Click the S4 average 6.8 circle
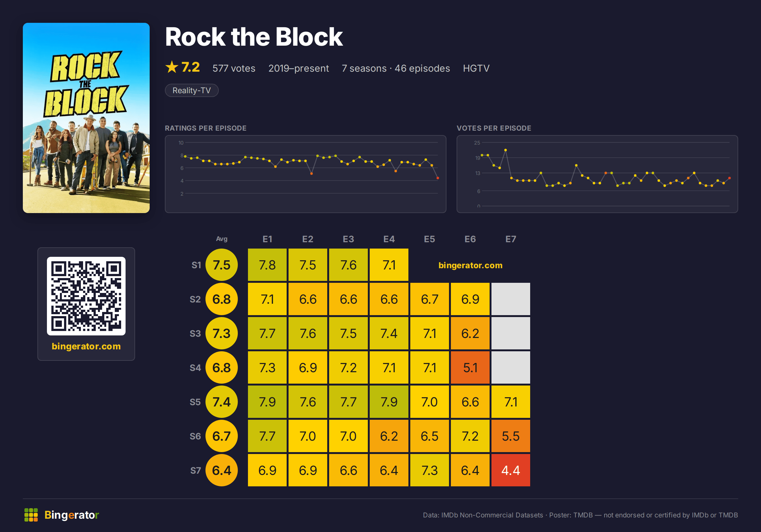Image resolution: width=761 pixels, height=532 pixels. pos(221,367)
